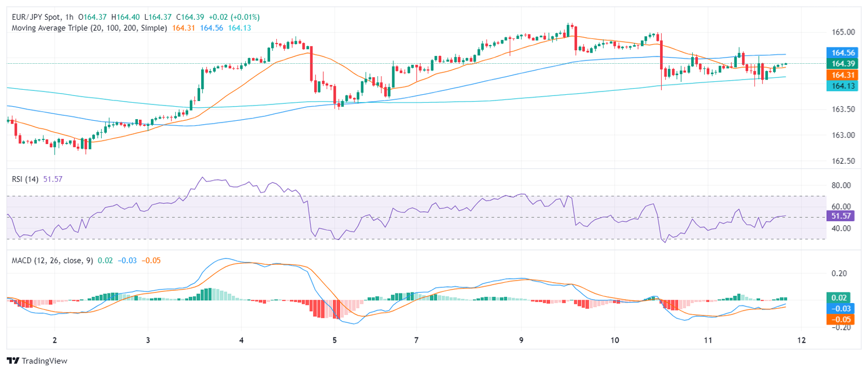Select the RSI (14) indicator label
The height and width of the screenshot is (372, 868).
pyautogui.click(x=25, y=179)
